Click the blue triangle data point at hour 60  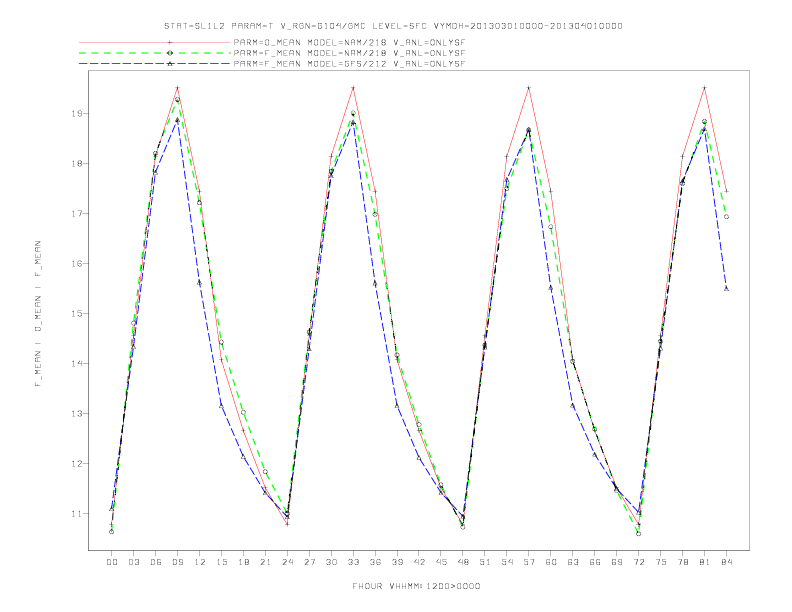(x=551, y=288)
